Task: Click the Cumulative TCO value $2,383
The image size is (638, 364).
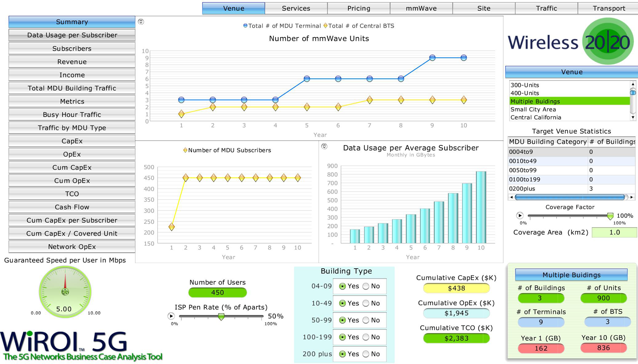Action: point(456,338)
